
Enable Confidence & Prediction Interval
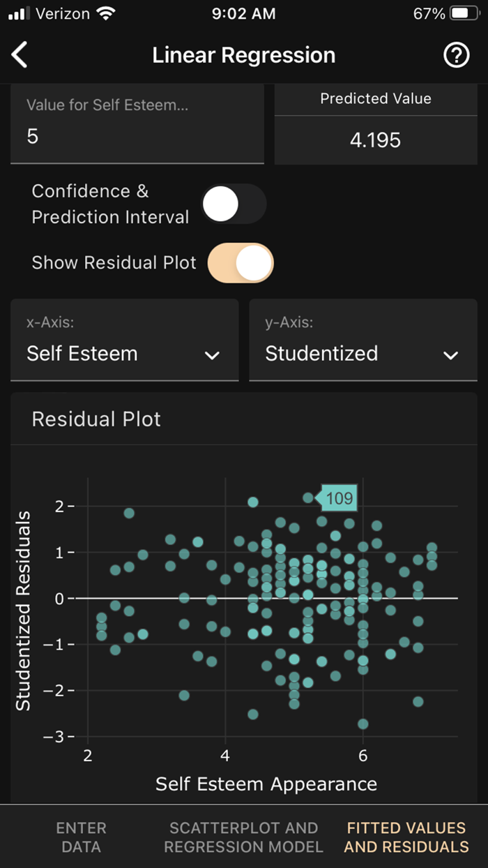234,203
